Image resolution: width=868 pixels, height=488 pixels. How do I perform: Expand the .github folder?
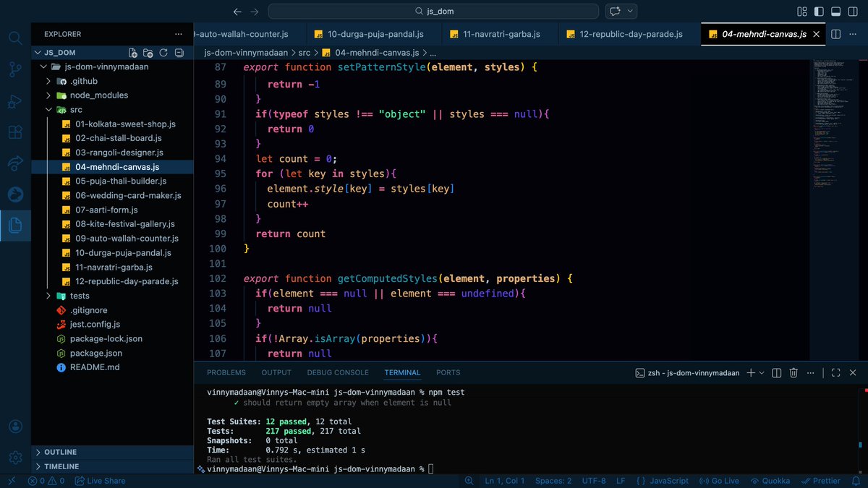coord(112,81)
